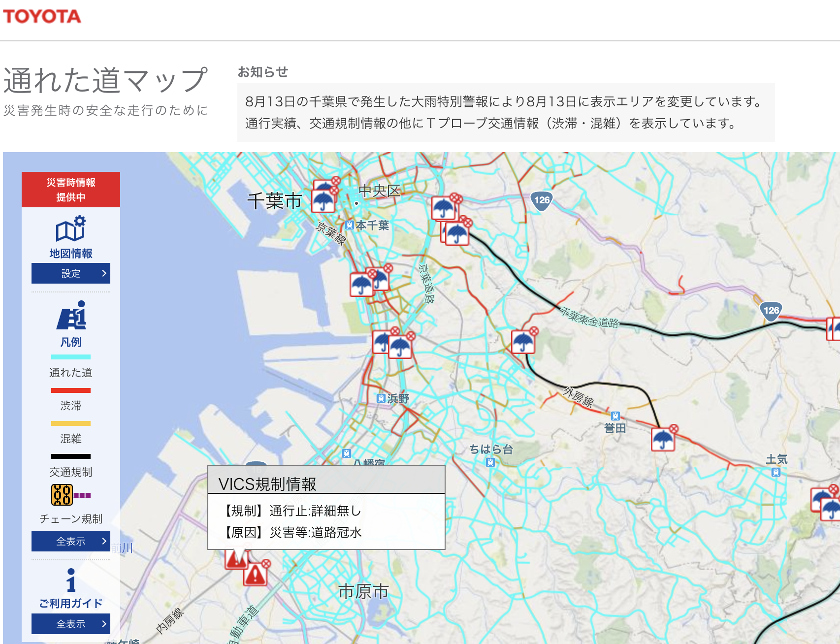This screenshot has height=644, width=840.
Task: Click the umbrella marker at 外房線 regulation start
Action: 523,342
